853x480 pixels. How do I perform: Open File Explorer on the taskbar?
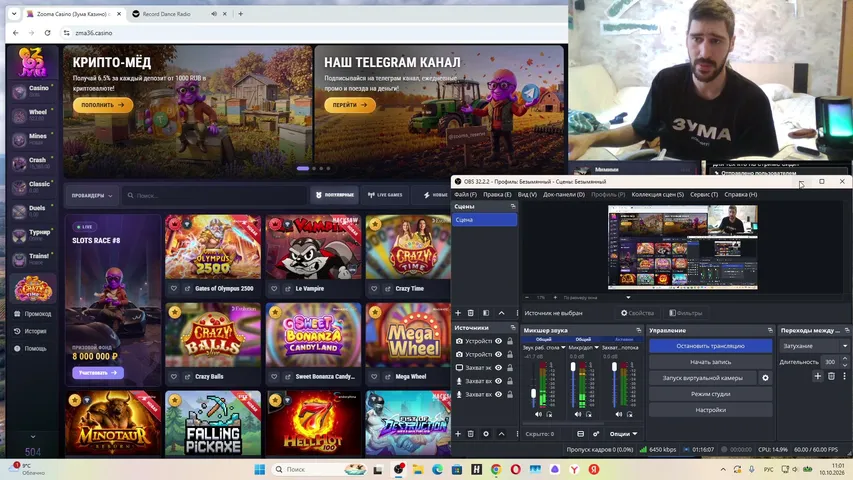(x=418, y=469)
